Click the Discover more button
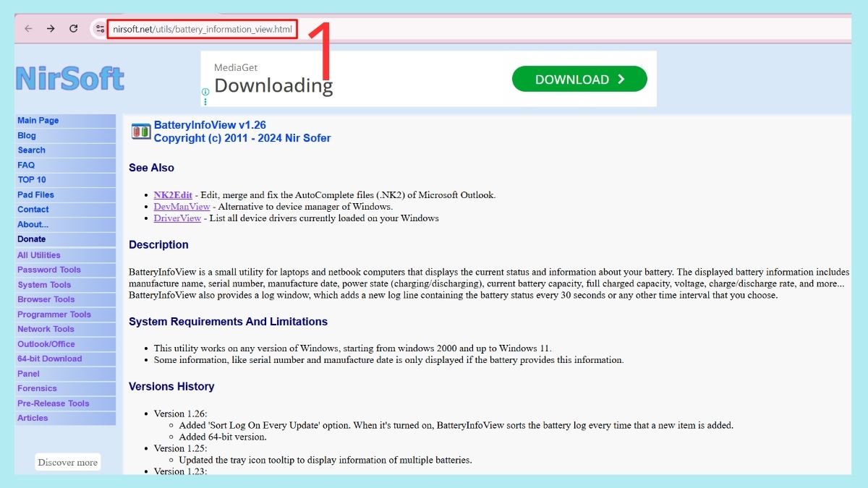 [x=67, y=463]
